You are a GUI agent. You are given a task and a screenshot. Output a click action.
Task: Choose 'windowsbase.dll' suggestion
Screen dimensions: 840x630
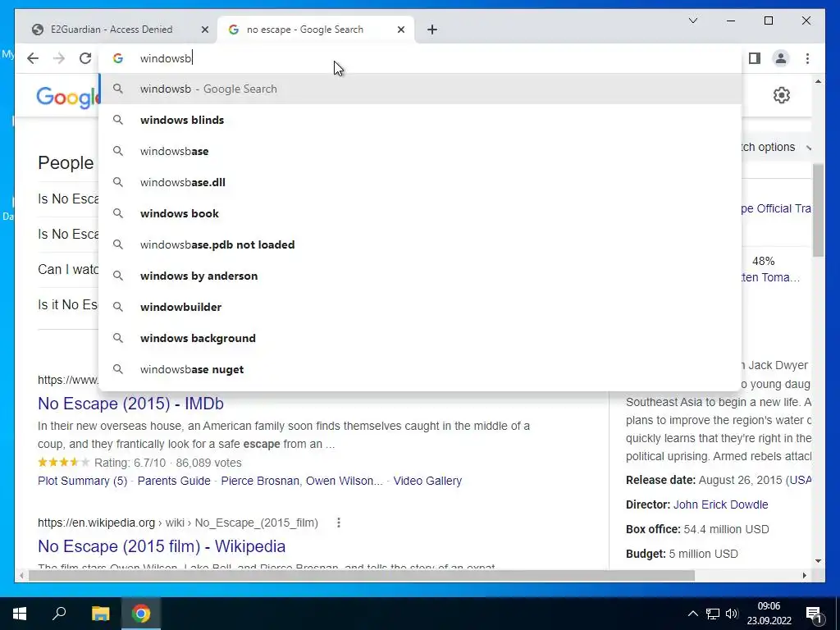(x=421, y=182)
